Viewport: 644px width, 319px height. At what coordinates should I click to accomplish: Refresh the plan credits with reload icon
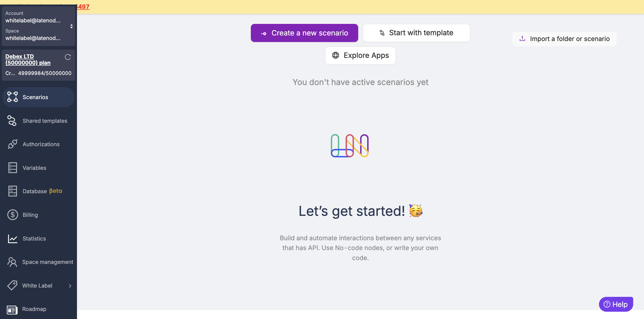click(x=68, y=57)
